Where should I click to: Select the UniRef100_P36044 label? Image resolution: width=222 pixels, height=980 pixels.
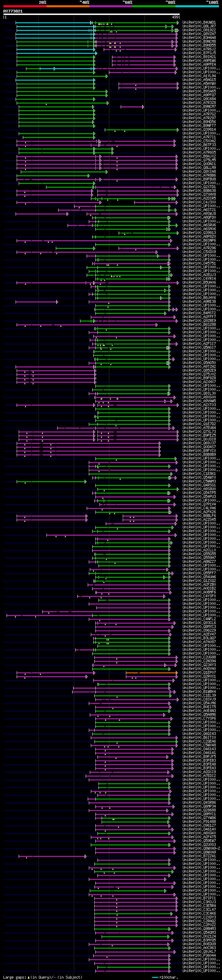point(199,955)
